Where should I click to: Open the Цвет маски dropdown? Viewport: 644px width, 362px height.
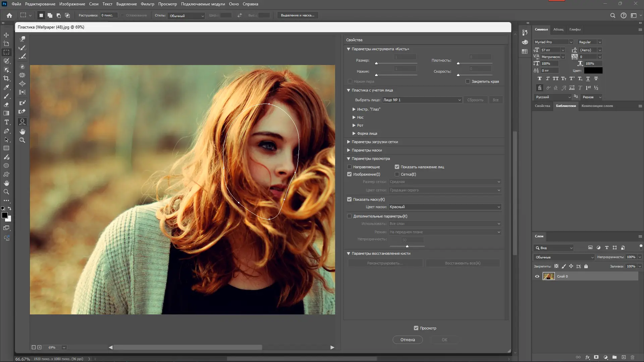coord(445,207)
